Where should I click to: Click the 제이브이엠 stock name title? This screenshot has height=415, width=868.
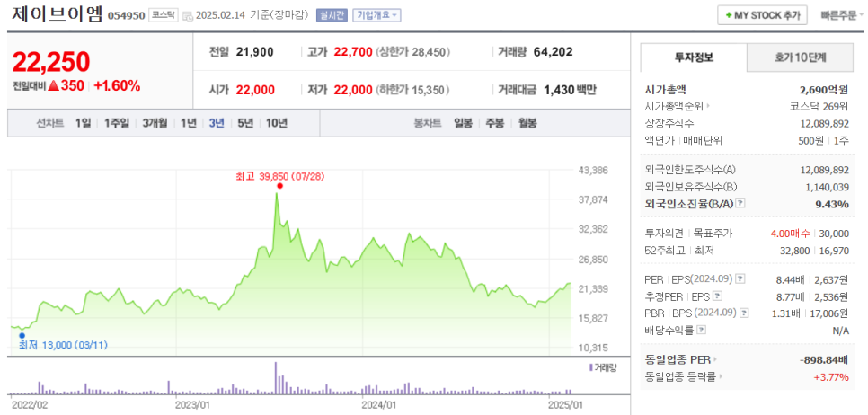[x=58, y=14]
